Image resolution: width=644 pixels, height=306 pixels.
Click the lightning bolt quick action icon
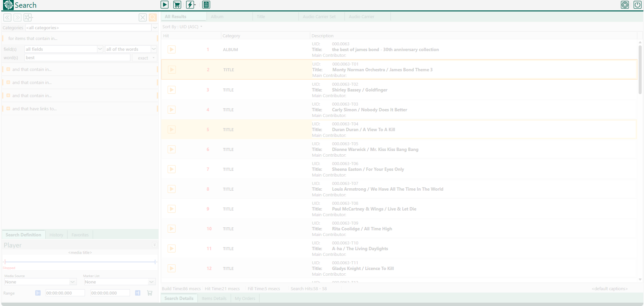[190, 5]
